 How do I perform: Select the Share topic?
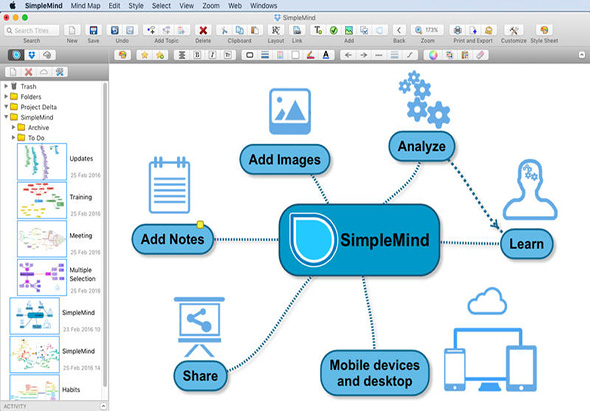pos(200,376)
